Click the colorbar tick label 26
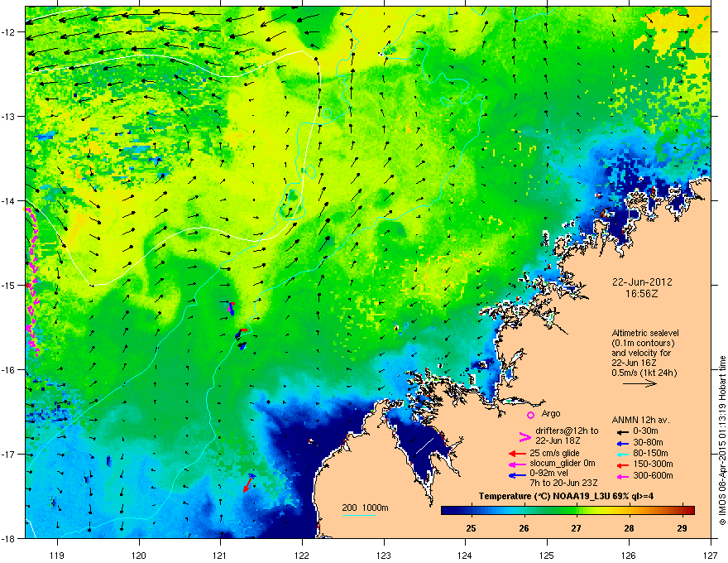Screen dimensions: 728x563 click(524, 528)
